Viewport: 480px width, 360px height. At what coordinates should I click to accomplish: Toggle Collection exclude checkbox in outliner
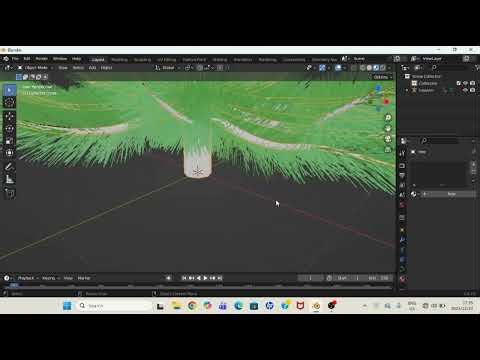(x=459, y=83)
